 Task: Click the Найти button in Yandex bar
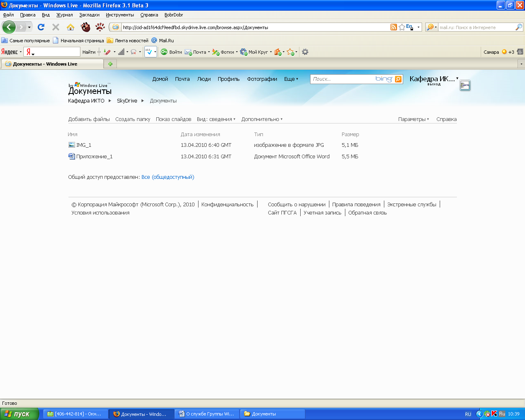click(89, 52)
